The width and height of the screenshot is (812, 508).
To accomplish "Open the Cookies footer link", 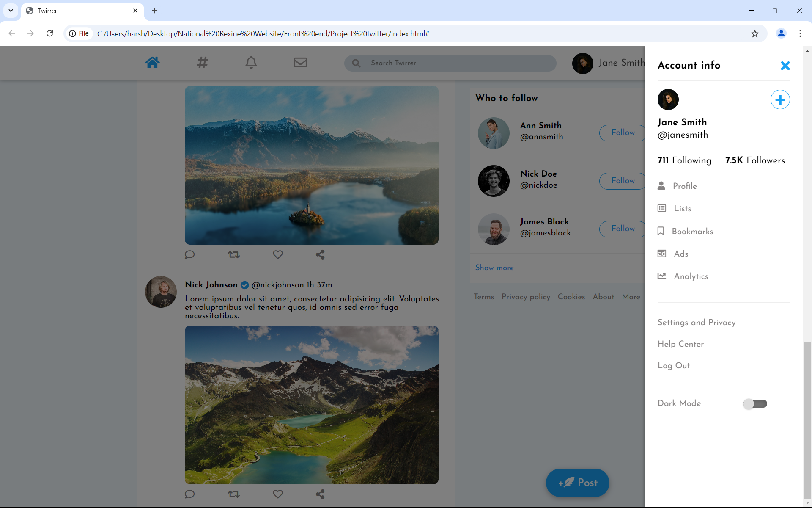I will 571,297.
